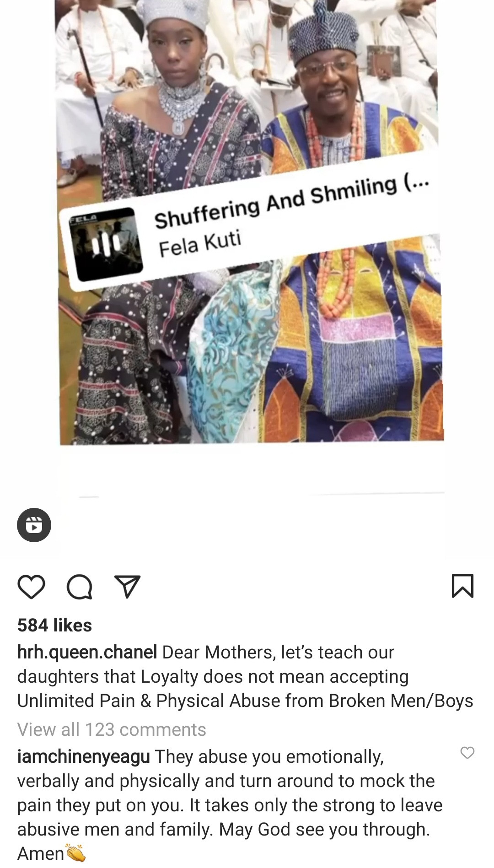Viewport: 494px width, 868px height.
Task: Like the post with heart icon
Action: (32, 587)
